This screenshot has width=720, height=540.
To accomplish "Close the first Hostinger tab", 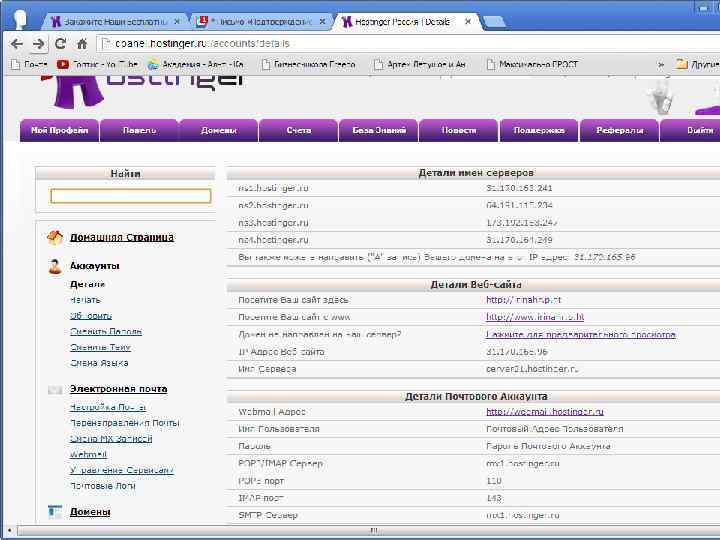I will point(177,22).
